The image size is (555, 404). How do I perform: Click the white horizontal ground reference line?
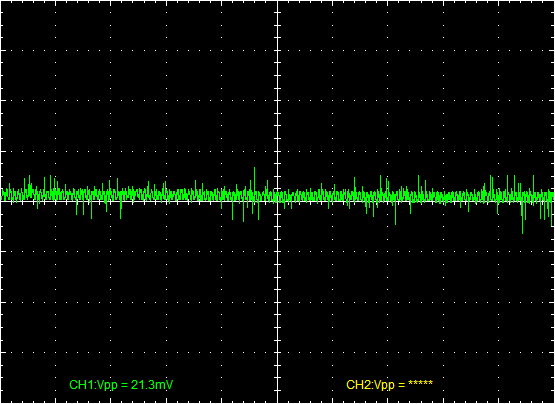(x=278, y=201)
